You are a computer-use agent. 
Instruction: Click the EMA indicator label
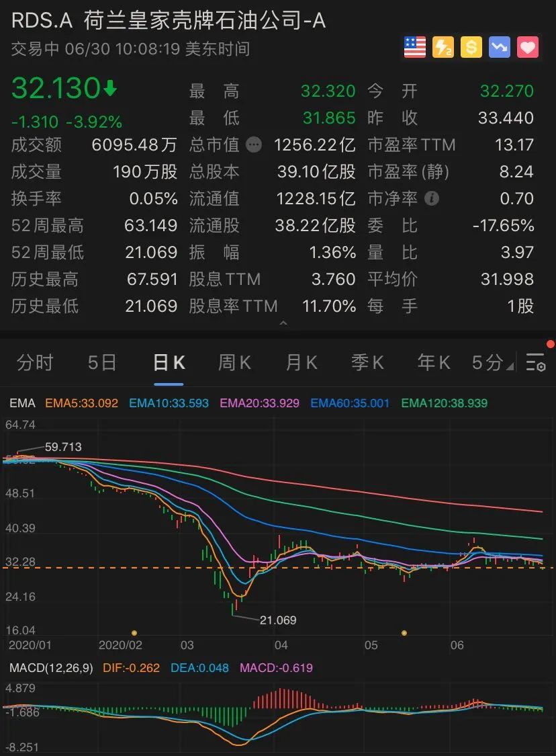[22, 403]
